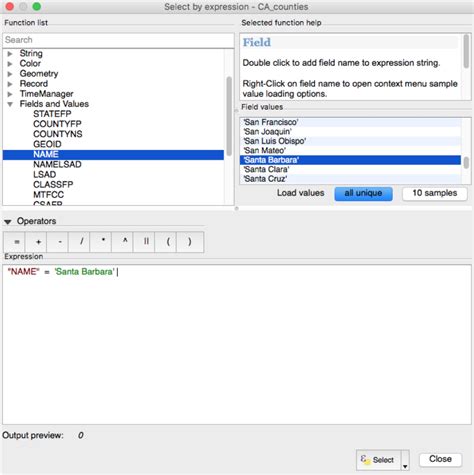This screenshot has height=475, width=474.
Task: Insert the multiplication operator
Action: [101, 242]
